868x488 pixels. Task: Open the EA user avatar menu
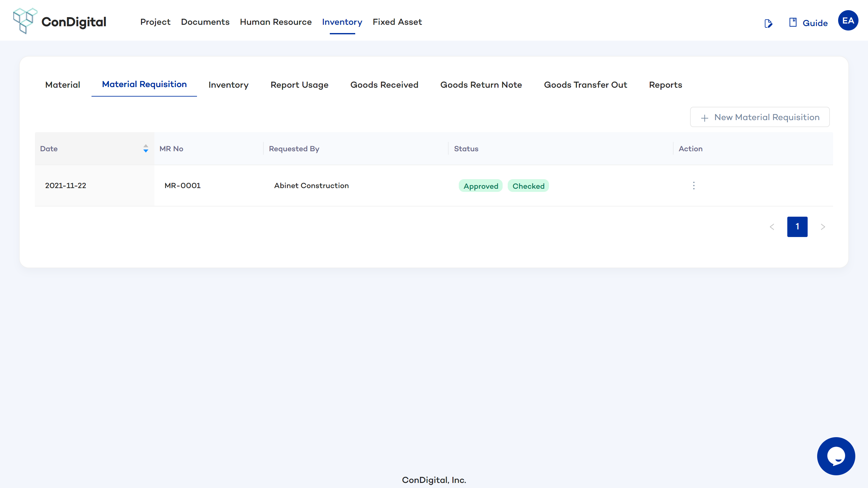point(848,21)
